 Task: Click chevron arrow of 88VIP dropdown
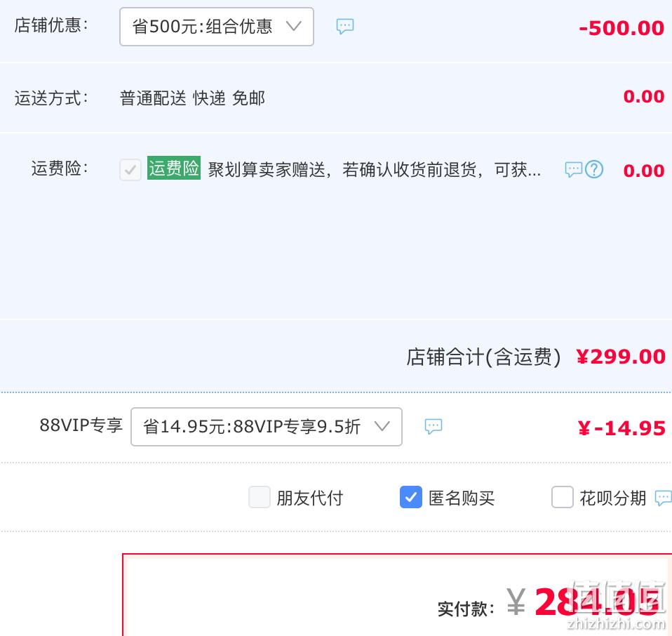[x=382, y=427]
